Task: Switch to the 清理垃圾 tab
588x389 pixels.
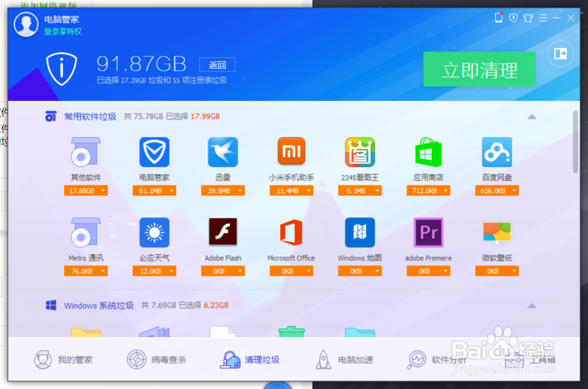Action: [250, 360]
